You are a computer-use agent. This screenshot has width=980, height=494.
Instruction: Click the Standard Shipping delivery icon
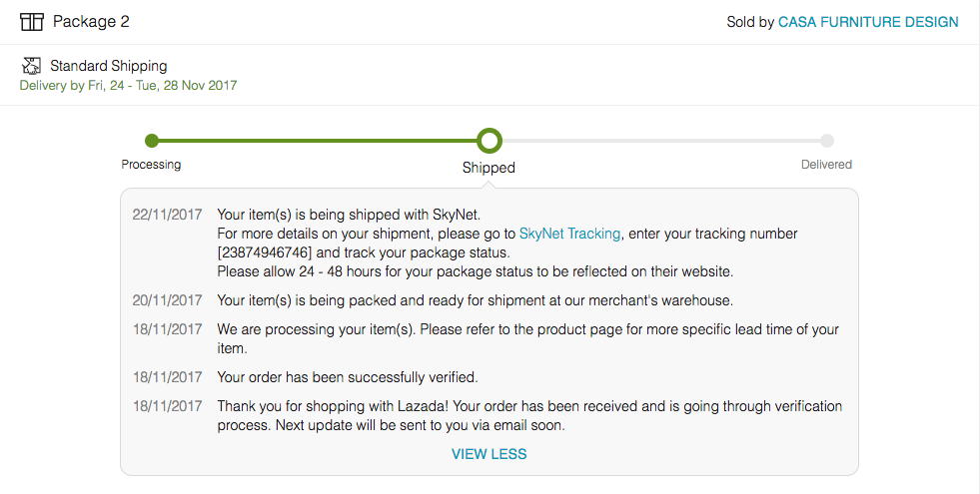(31, 66)
